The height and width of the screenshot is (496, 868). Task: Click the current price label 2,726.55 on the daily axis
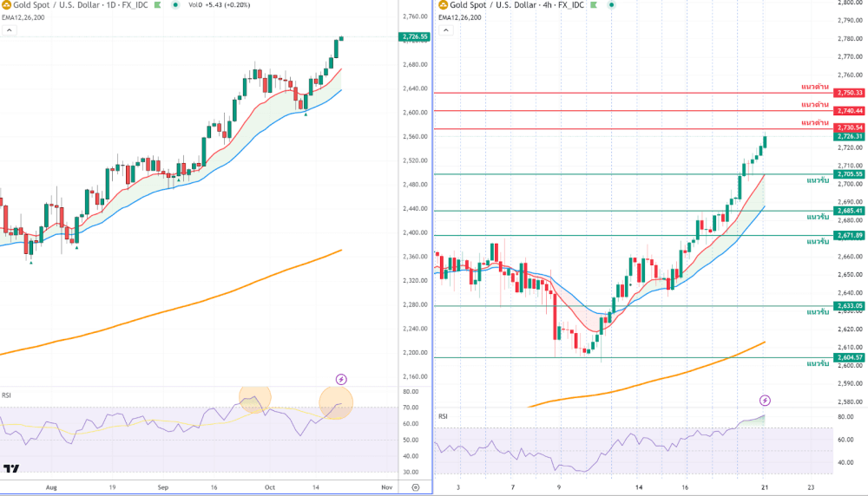click(414, 36)
